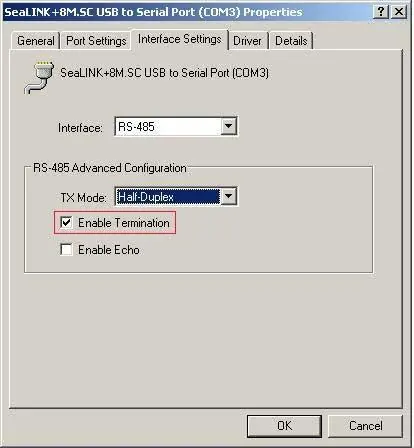414x448 pixels.
Task: Go to the Driver tab
Action: pos(247,41)
